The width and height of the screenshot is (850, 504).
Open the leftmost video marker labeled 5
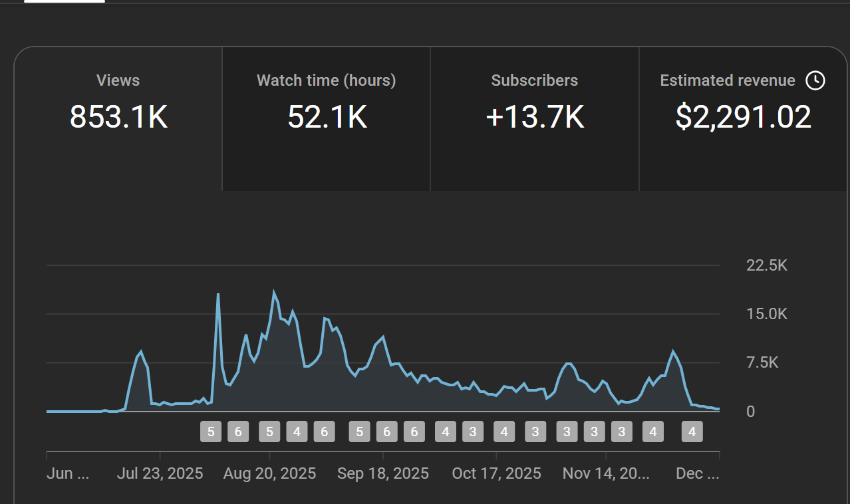211,432
